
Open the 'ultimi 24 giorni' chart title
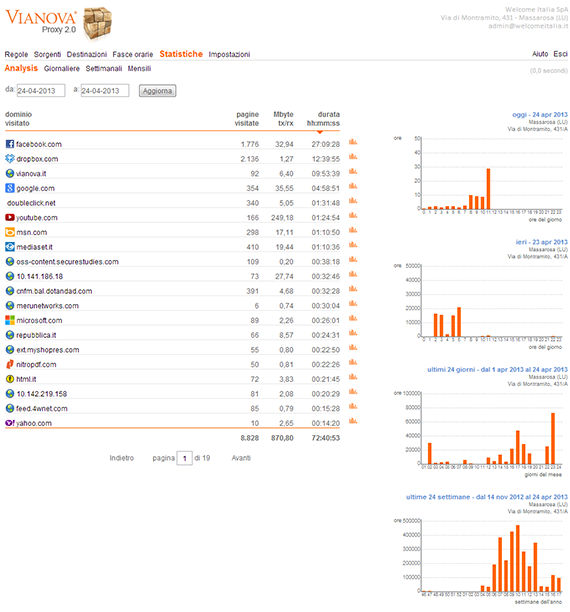[497, 369]
